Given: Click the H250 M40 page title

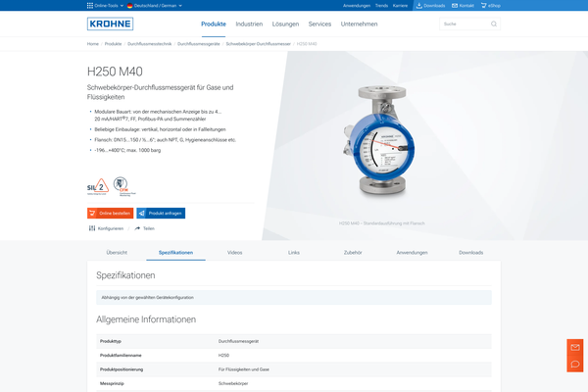Looking at the screenshot, I should click(x=115, y=72).
